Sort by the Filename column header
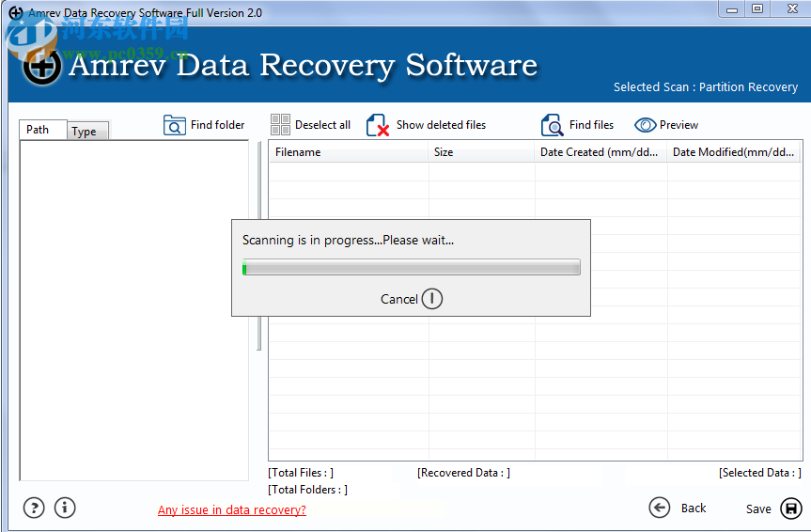 [x=349, y=152]
